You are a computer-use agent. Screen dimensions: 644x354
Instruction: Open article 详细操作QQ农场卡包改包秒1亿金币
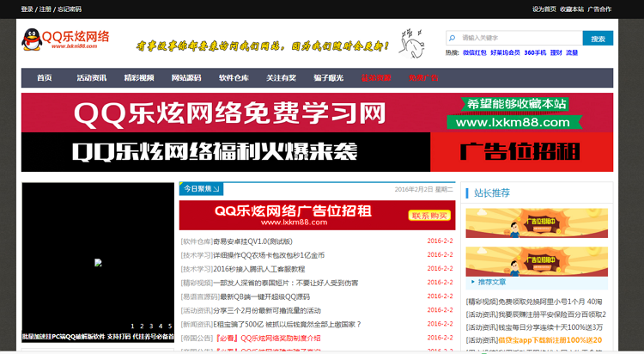(x=269, y=255)
